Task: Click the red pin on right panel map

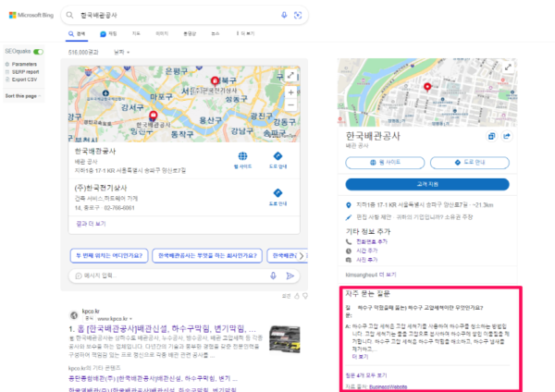Action: point(427,87)
